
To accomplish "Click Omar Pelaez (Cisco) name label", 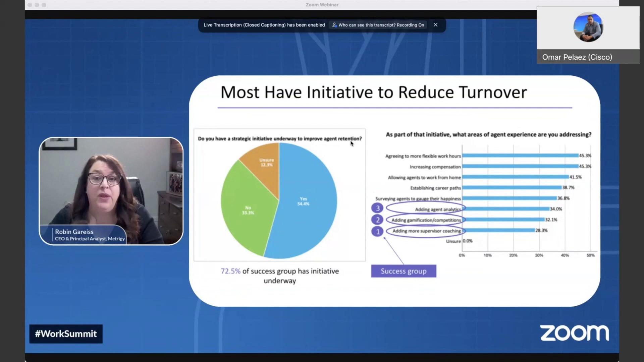I will click(x=577, y=57).
